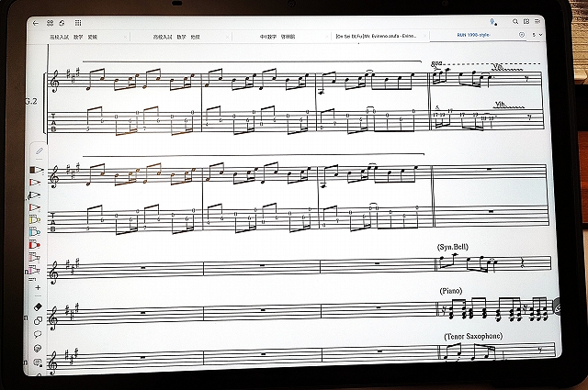Switch to the RUN 1990-style tab
Screen dimensions: 588x390
(472, 36)
